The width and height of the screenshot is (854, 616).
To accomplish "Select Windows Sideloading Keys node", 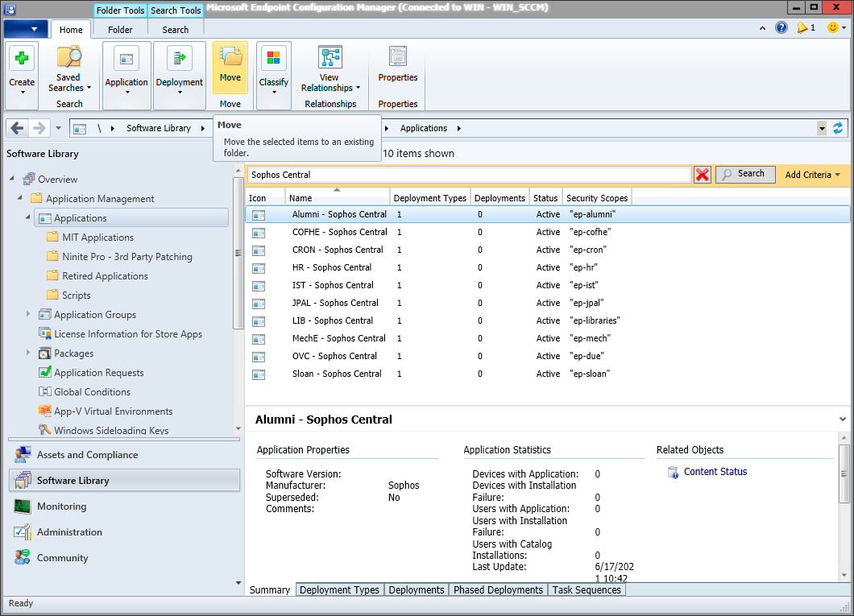I will (x=111, y=431).
